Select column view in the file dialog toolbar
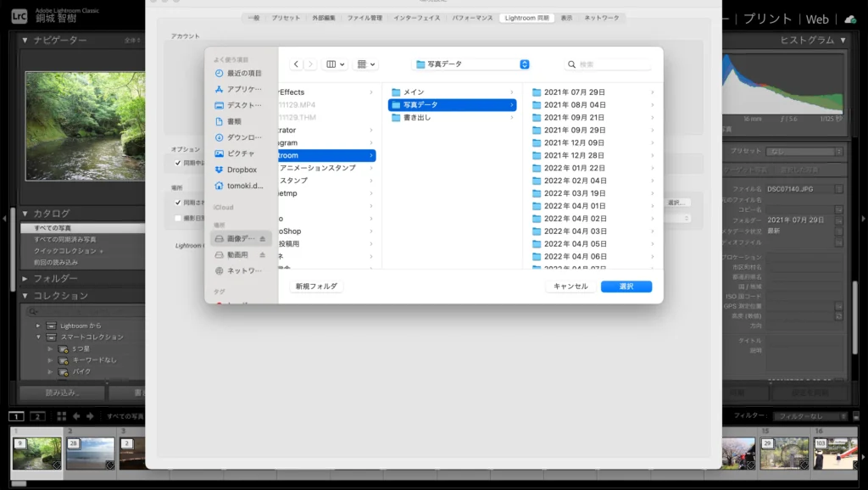The image size is (868, 490). pyautogui.click(x=331, y=64)
